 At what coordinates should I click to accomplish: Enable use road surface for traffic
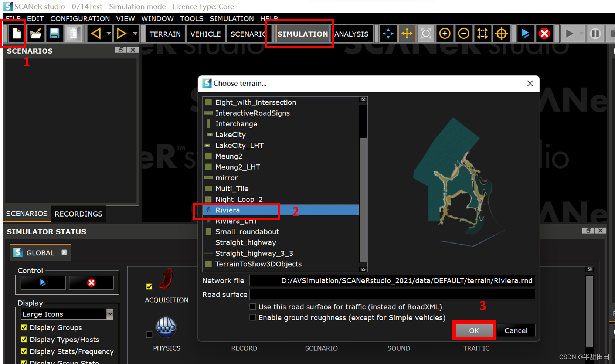point(253,307)
